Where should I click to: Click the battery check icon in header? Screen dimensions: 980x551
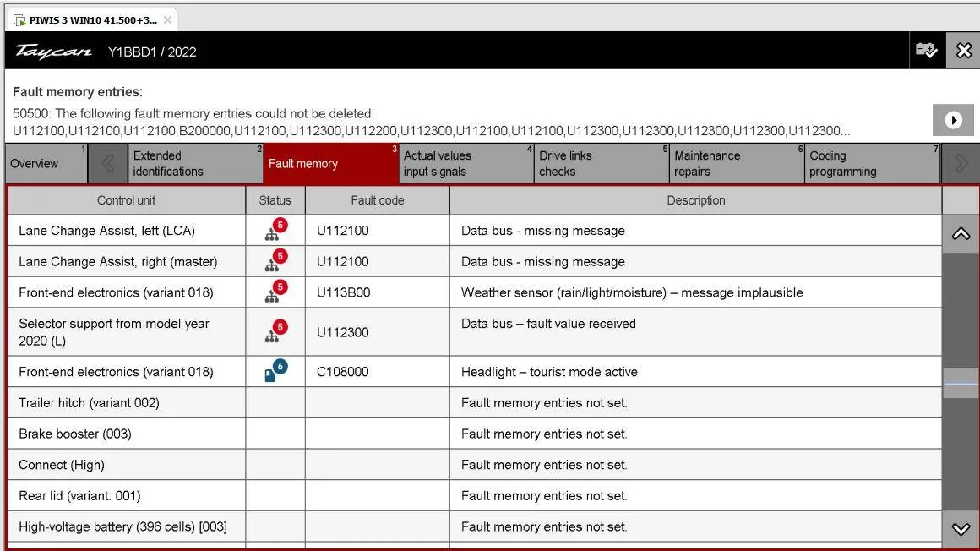(926, 51)
